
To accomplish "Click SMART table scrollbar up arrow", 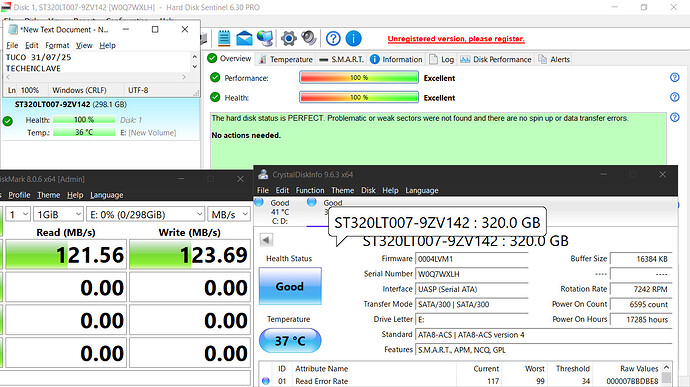I will pos(667,367).
